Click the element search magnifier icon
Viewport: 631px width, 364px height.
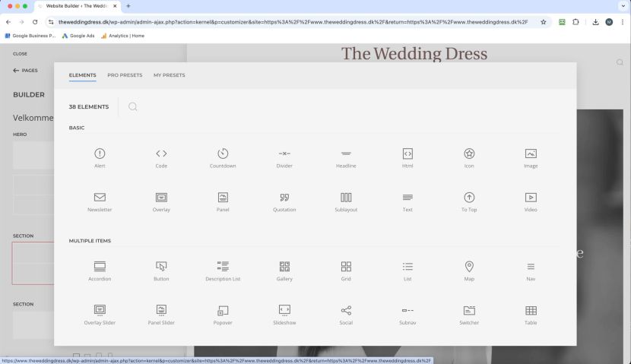133,106
